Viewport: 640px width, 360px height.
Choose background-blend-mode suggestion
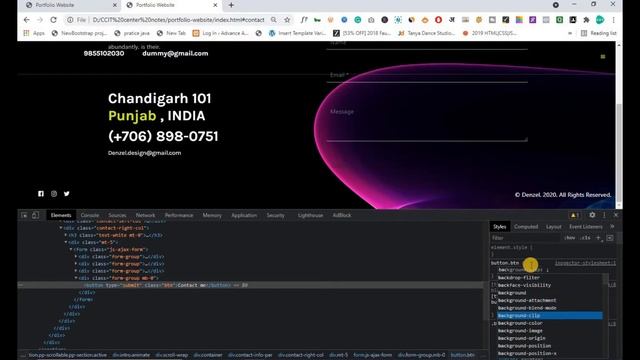click(x=549, y=308)
